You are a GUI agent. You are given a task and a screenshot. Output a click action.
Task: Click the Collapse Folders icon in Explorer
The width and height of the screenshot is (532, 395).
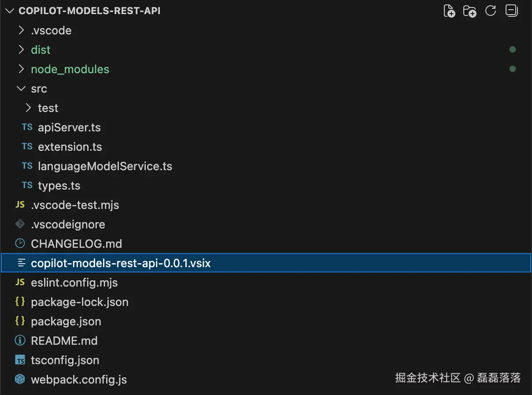[x=511, y=11]
